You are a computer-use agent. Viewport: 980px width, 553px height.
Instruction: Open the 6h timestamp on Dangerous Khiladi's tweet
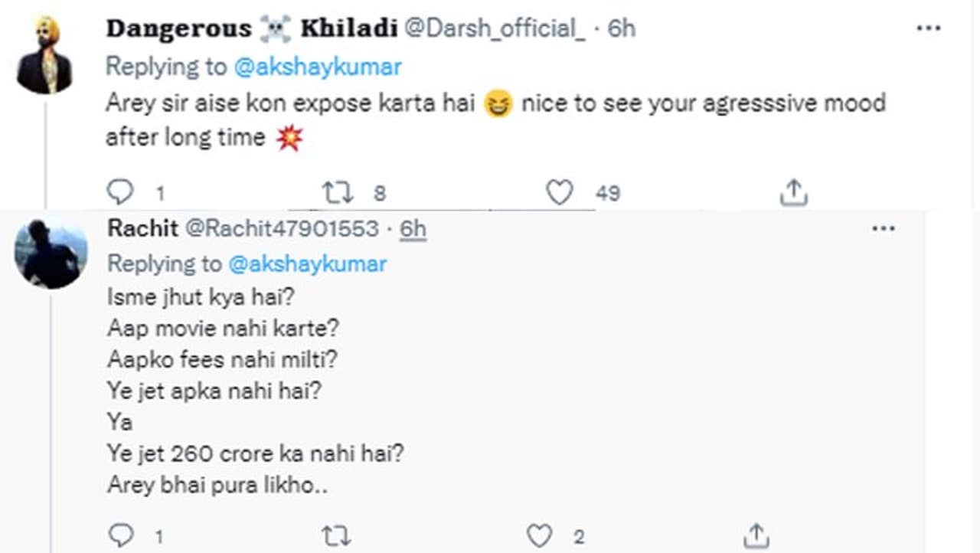click(622, 28)
